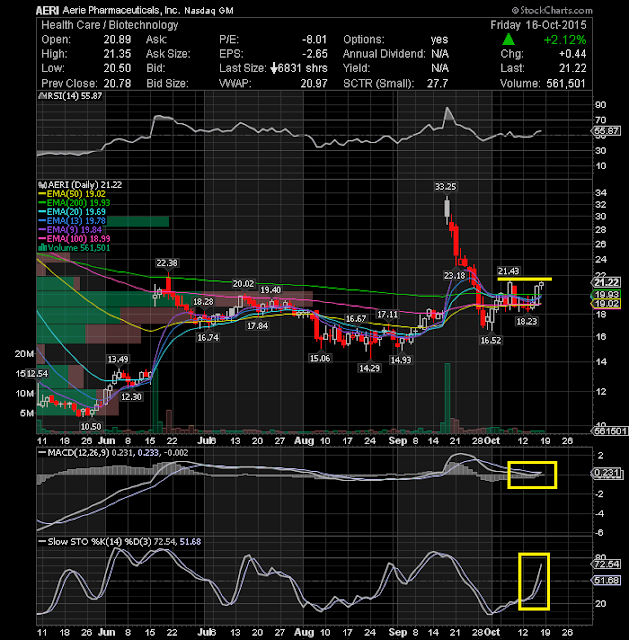Click the 16.74 price label
This screenshot has width=629, height=640.
coord(208,338)
